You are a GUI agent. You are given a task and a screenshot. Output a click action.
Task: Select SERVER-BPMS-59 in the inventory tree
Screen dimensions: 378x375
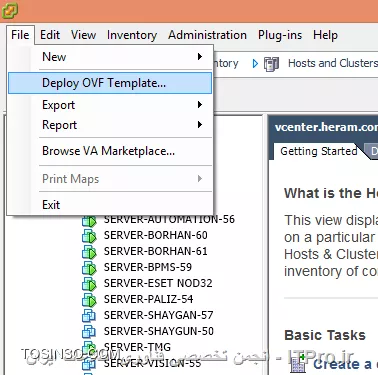click(148, 267)
